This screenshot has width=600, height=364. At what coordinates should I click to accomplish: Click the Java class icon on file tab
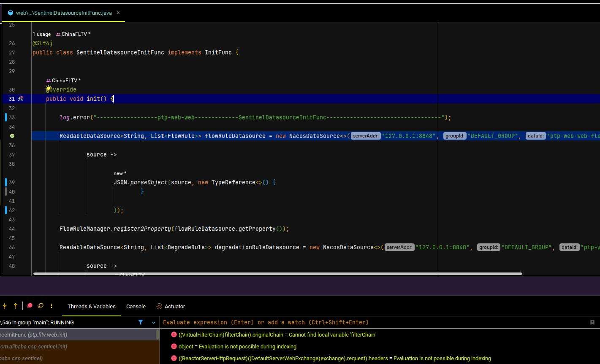coord(11,13)
